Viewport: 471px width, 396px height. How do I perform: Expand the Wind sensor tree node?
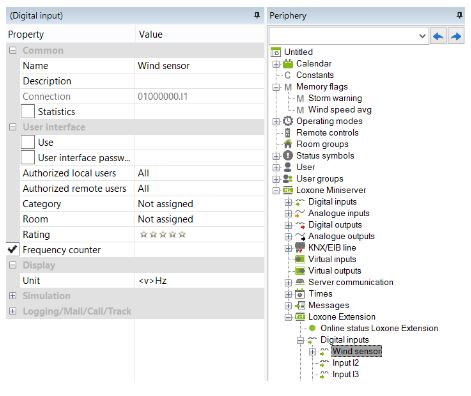coord(312,352)
